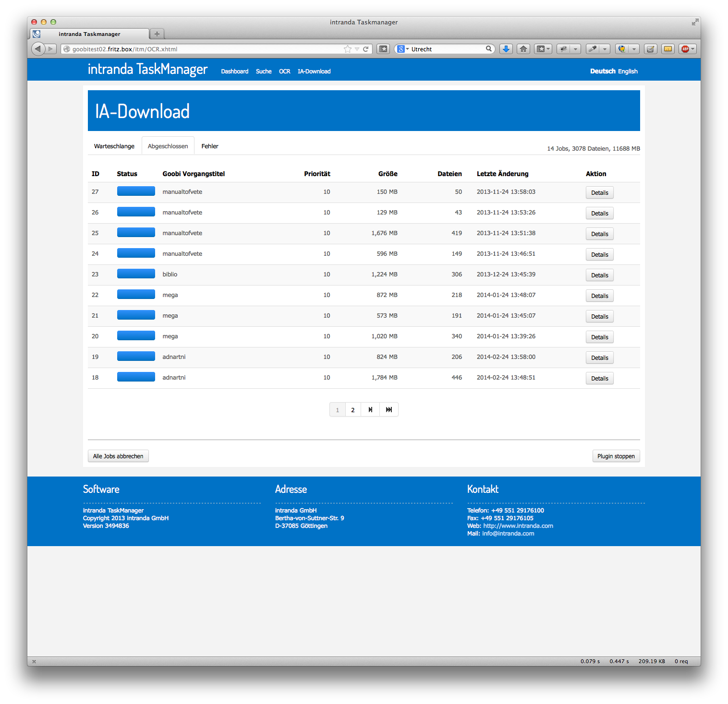Jump to last page pagination arrow
Viewport: 728px width, 704px height.
point(389,410)
